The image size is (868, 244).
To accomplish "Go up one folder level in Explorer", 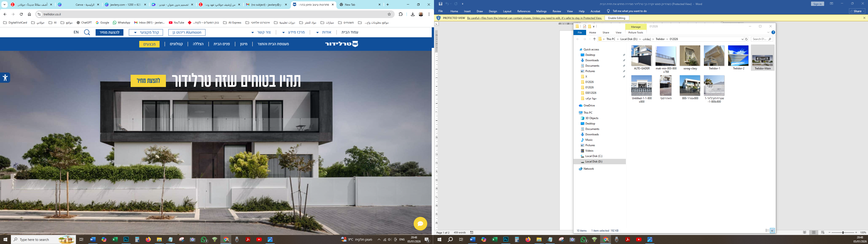I will pyautogui.click(x=594, y=39).
